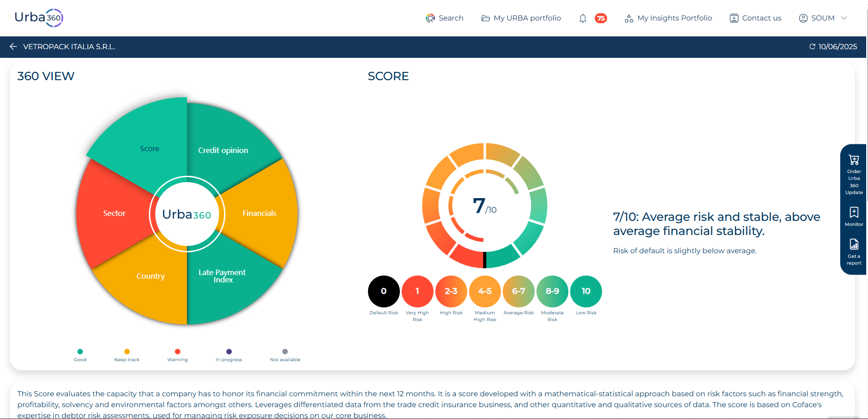Open the Search icon in navigation

coord(430,18)
